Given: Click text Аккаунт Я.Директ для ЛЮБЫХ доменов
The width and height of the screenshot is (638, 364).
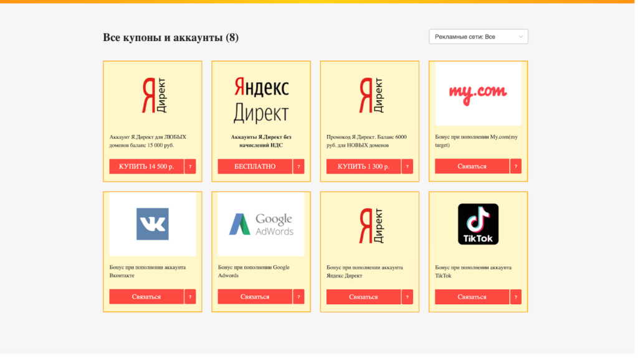Looking at the screenshot, I should (x=148, y=141).
